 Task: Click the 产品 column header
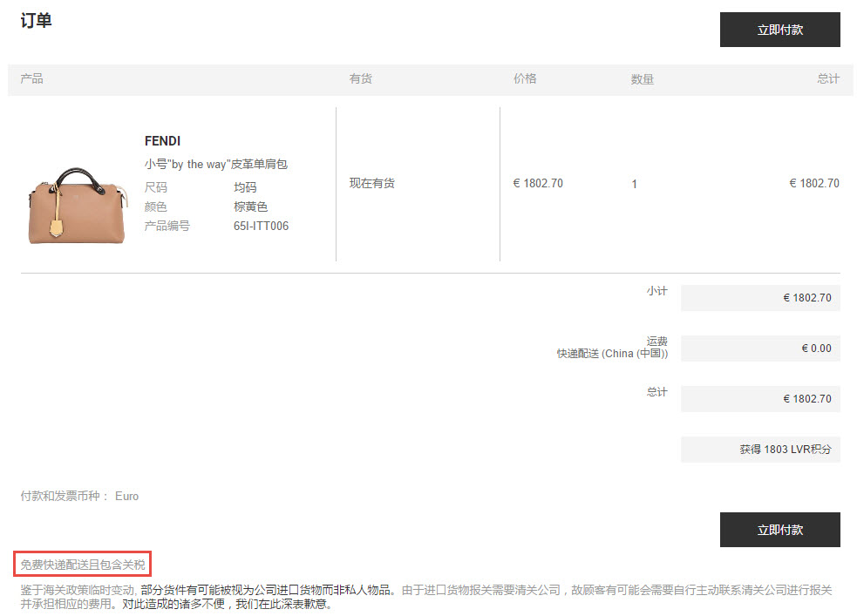31,78
